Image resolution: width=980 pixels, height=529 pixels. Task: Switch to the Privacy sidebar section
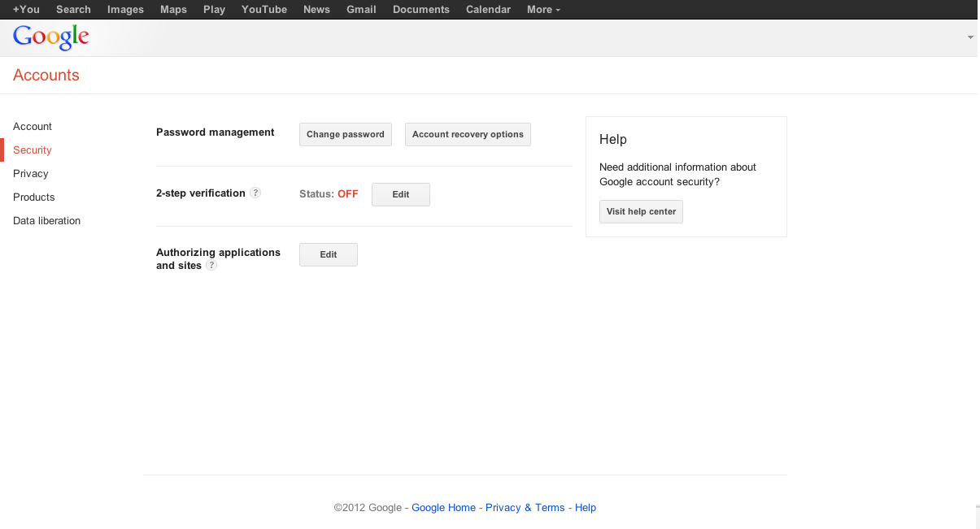tap(31, 174)
